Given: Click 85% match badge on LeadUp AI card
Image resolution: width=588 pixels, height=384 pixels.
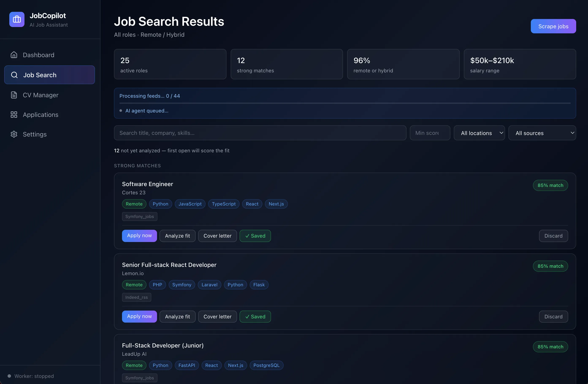Looking at the screenshot, I should coord(550,347).
